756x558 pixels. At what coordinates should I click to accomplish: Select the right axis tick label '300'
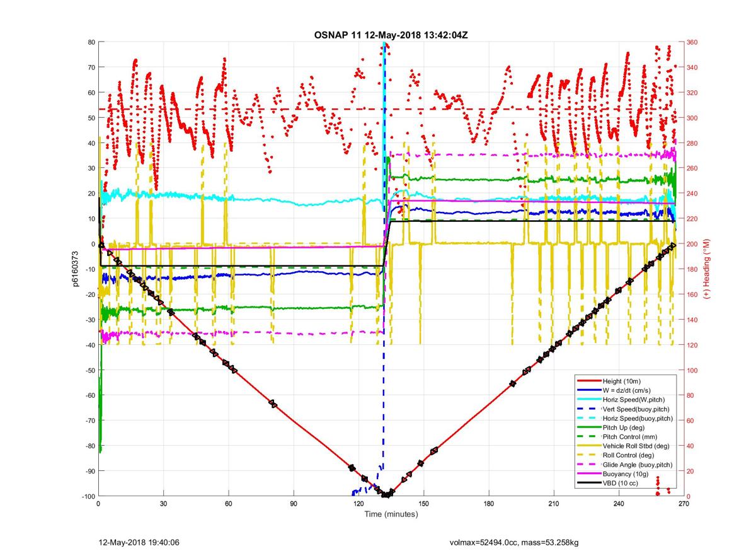[x=694, y=118]
